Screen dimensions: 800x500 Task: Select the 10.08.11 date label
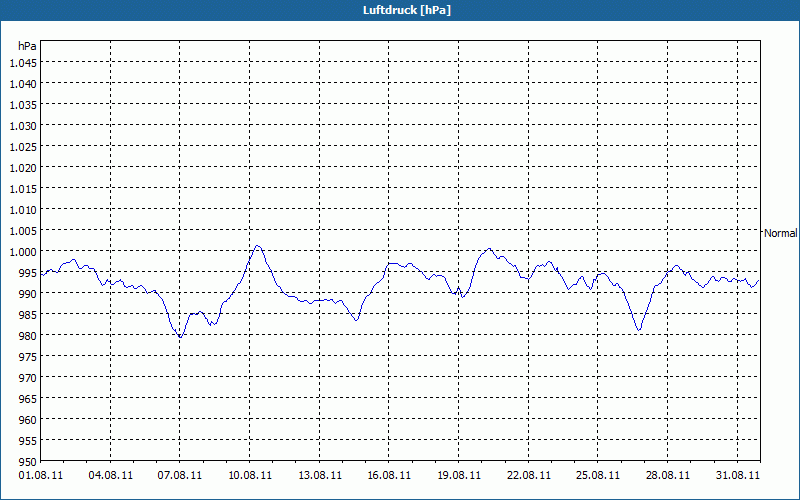(250, 475)
